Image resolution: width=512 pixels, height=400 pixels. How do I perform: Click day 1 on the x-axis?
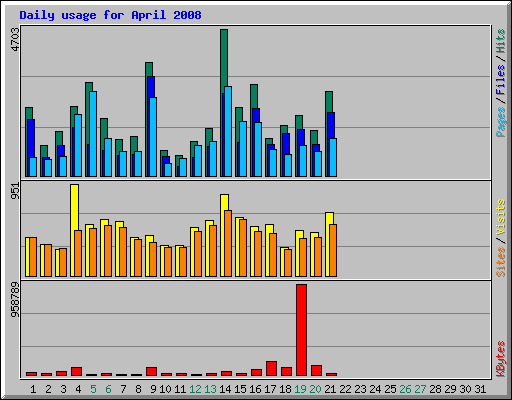pyautogui.click(x=33, y=389)
